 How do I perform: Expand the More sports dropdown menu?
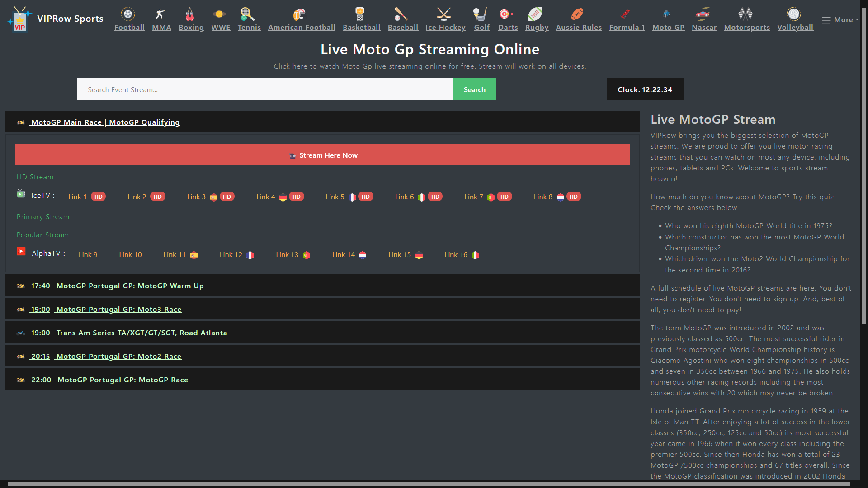click(840, 20)
